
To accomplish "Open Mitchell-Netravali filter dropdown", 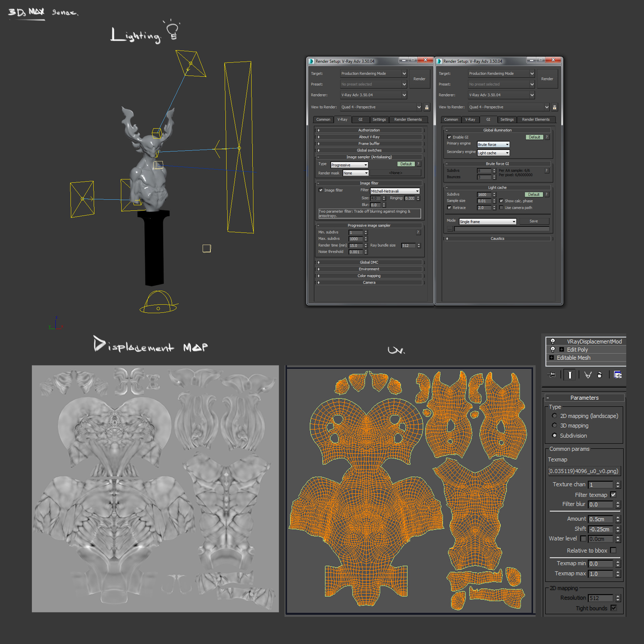I will tap(395, 191).
